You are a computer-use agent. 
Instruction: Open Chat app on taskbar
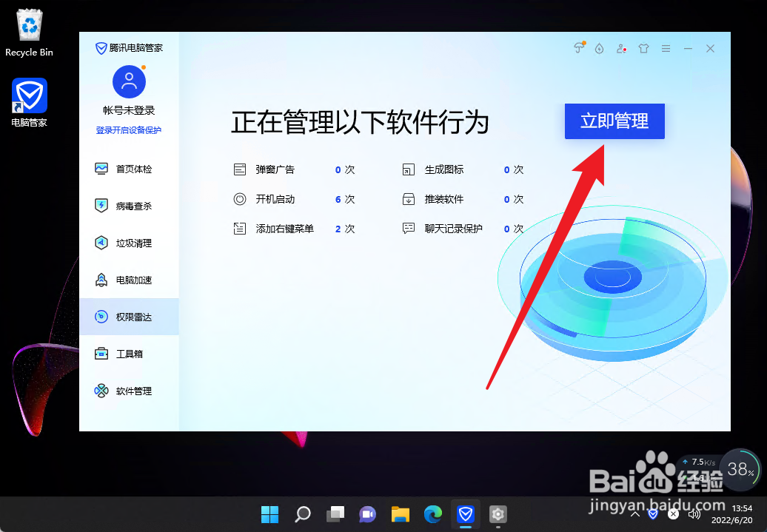(367, 514)
